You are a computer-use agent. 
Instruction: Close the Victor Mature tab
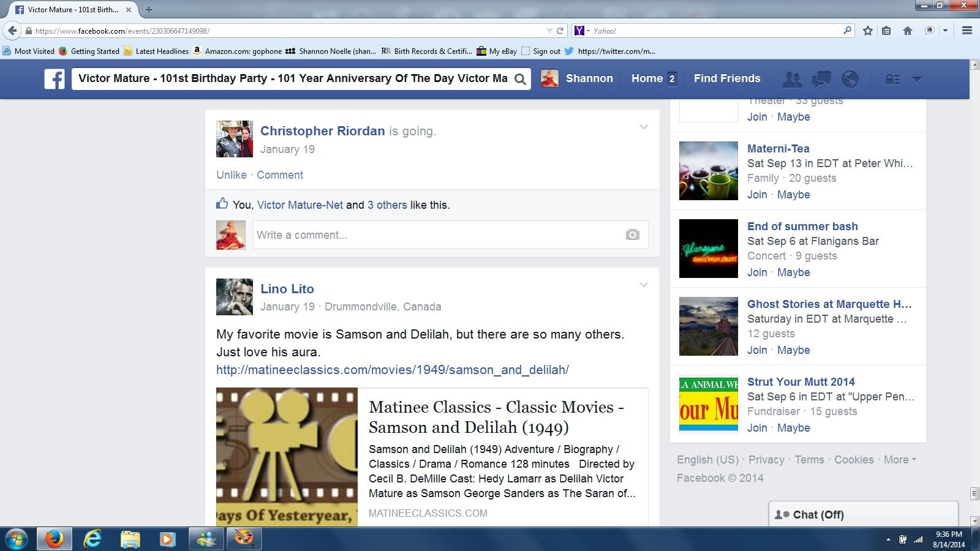[128, 10]
